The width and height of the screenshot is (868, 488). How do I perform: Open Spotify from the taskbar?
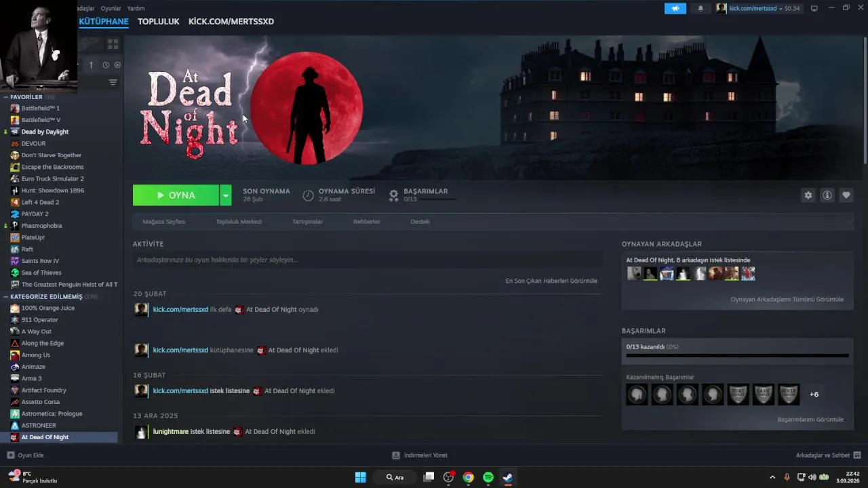488,477
